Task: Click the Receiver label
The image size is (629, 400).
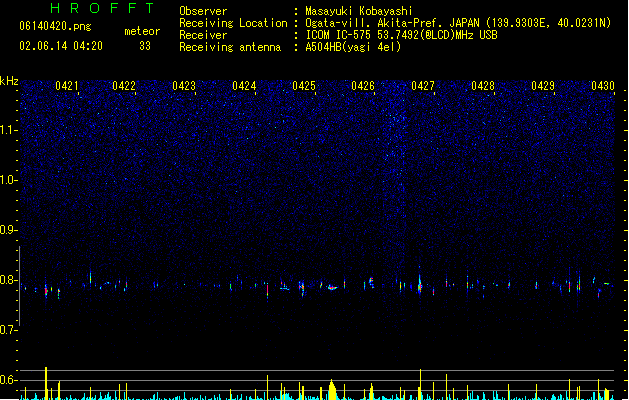Action: click(x=203, y=35)
